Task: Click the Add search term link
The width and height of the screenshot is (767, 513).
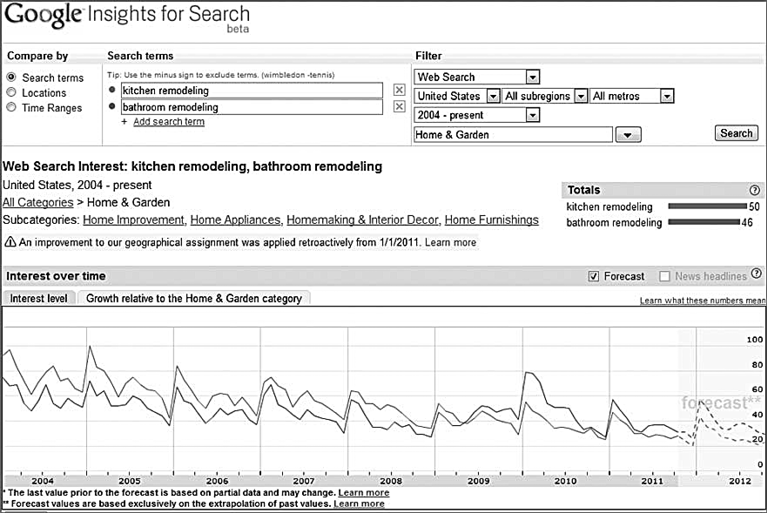Action: coord(169,121)
